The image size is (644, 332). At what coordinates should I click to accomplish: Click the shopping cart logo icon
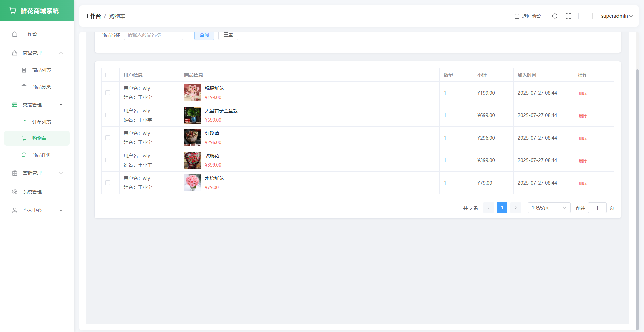coord(13,11)
